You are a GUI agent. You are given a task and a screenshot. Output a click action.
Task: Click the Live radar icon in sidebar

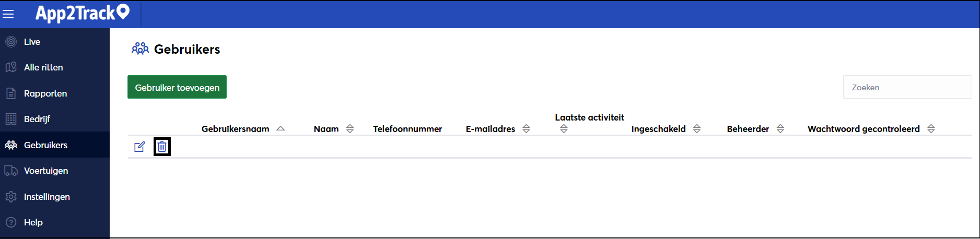point(11,42)
